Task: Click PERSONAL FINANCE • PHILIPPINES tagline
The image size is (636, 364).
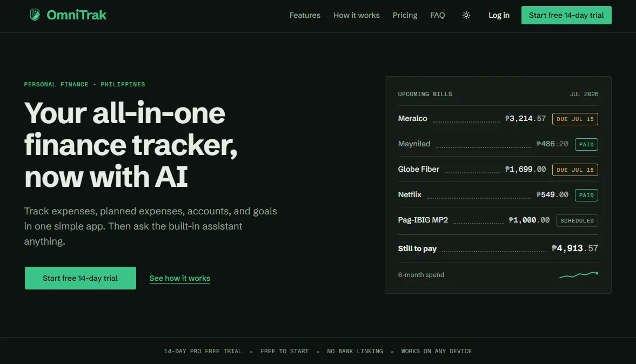Action: click(x=84, y=84)
